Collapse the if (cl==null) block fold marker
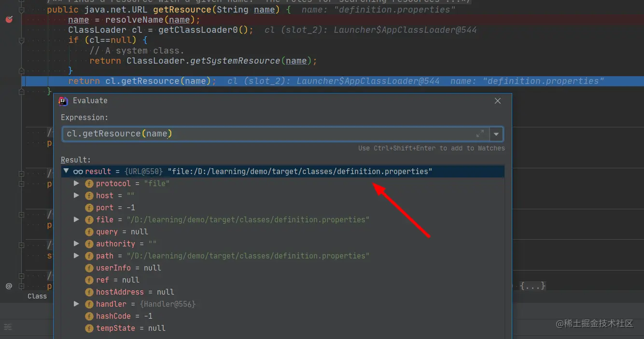The image size is (644, 339). point(21,40)
